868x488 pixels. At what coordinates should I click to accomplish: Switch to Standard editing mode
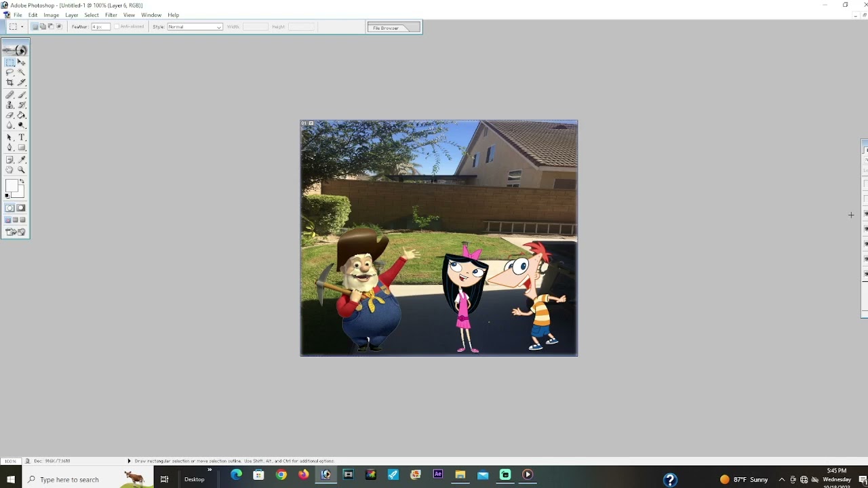pyautogui.click(x=9, y=208)
